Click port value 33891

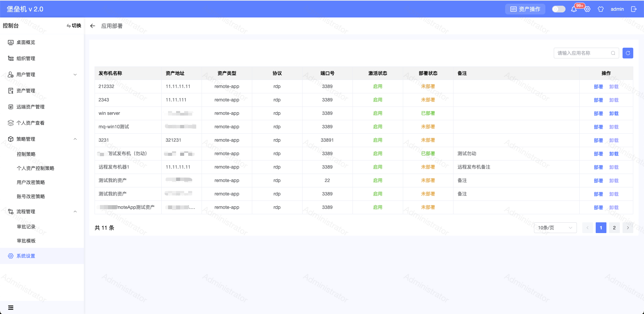pyautogui.click(x=327, y=140)
